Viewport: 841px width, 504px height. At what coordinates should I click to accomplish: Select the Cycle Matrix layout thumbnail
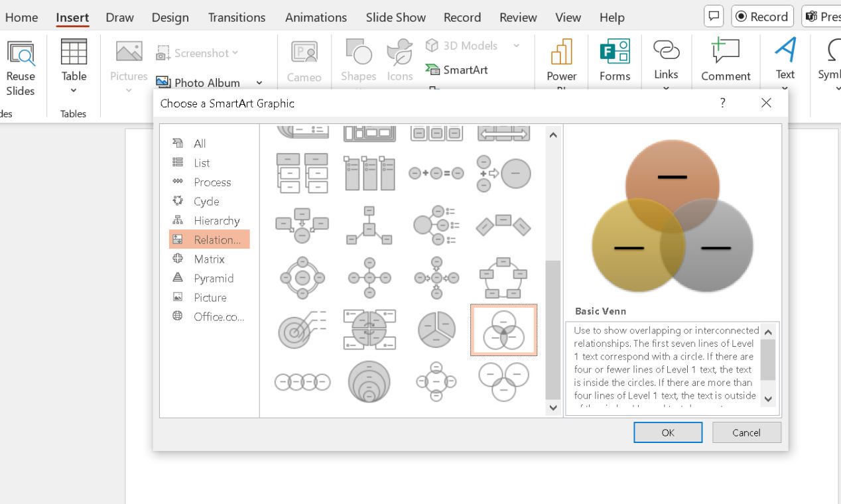click(369, 330)
